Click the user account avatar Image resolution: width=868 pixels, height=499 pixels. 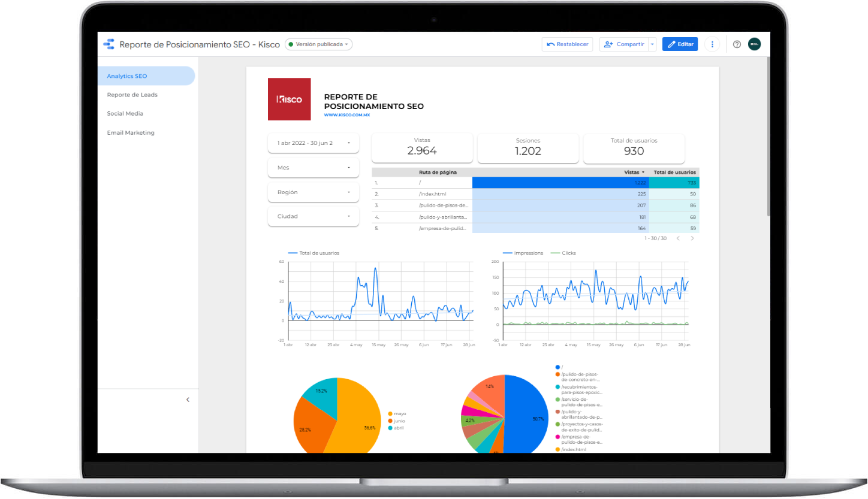(x=754, y=44)
